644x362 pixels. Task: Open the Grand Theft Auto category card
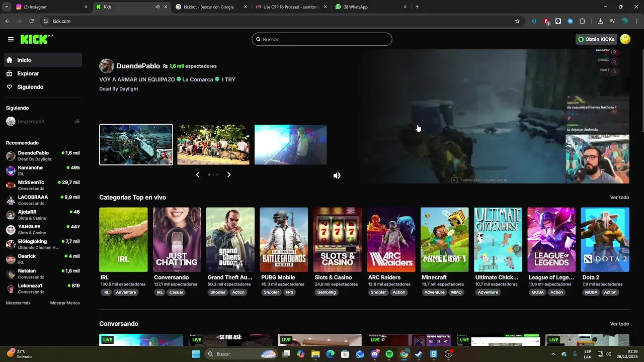230,240
